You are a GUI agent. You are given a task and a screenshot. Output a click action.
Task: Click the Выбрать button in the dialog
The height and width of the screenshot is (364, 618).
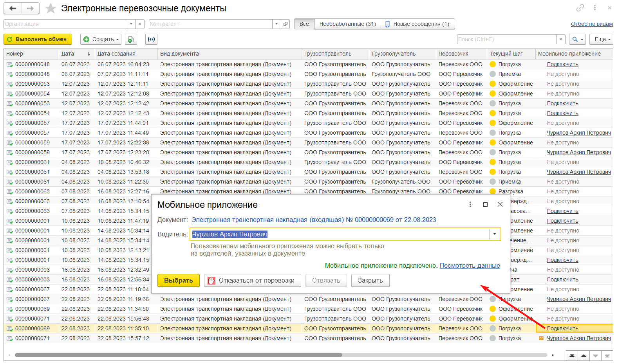179,281
